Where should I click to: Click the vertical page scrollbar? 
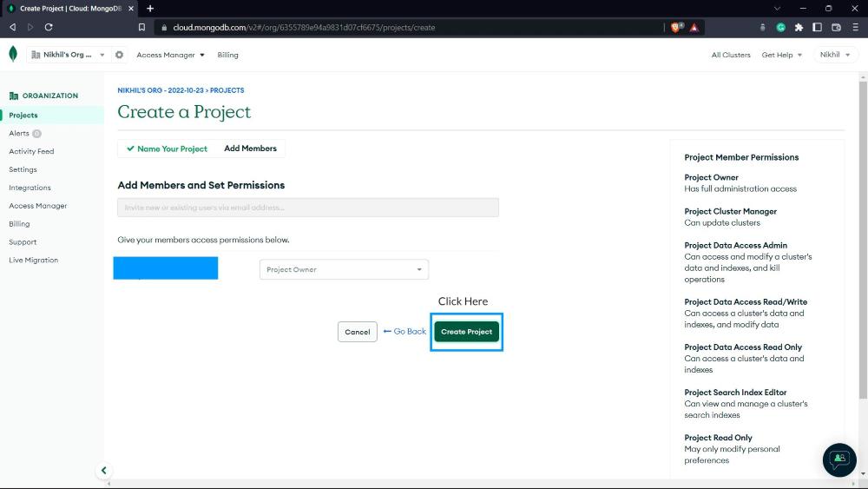pos(863,239)
